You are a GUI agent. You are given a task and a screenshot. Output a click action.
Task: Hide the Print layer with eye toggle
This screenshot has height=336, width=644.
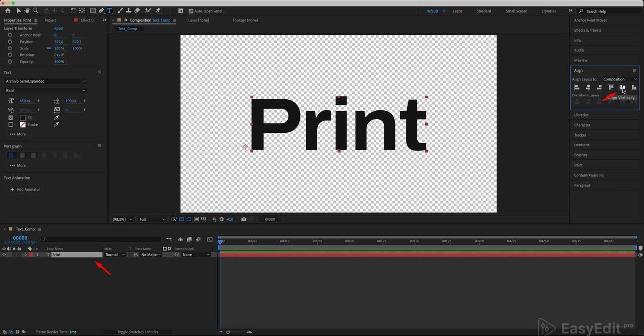point(4,255)
